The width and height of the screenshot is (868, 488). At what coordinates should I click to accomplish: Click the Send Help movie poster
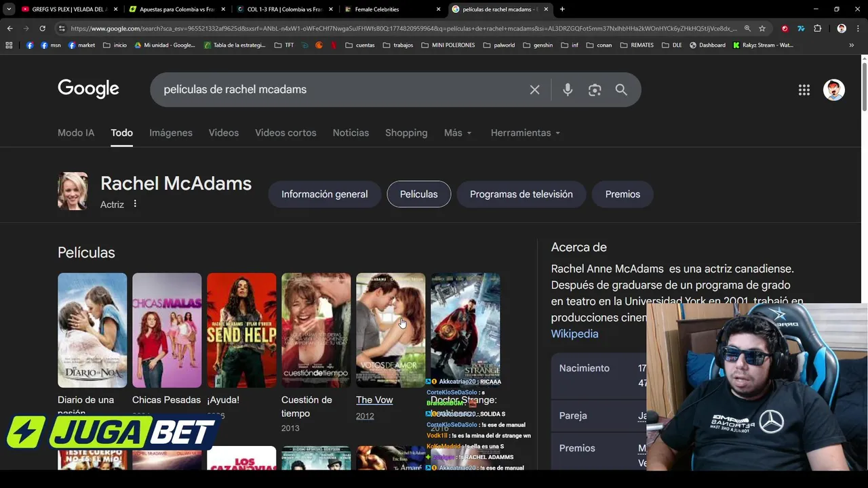pos(241,330)
